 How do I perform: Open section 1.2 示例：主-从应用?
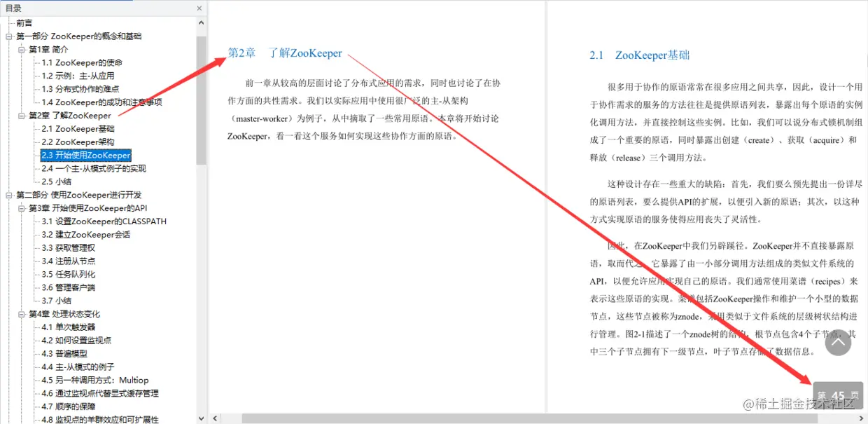tap(78, 76)
